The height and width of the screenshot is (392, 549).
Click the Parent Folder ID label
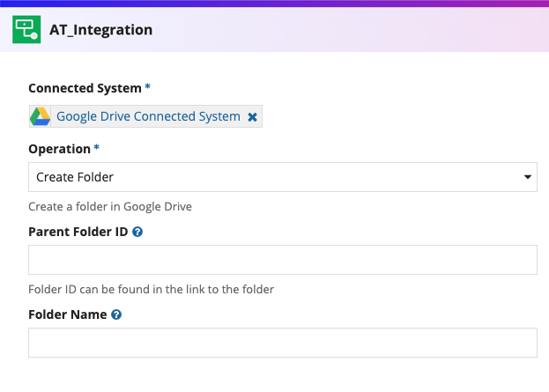click(x=78, y=232)
